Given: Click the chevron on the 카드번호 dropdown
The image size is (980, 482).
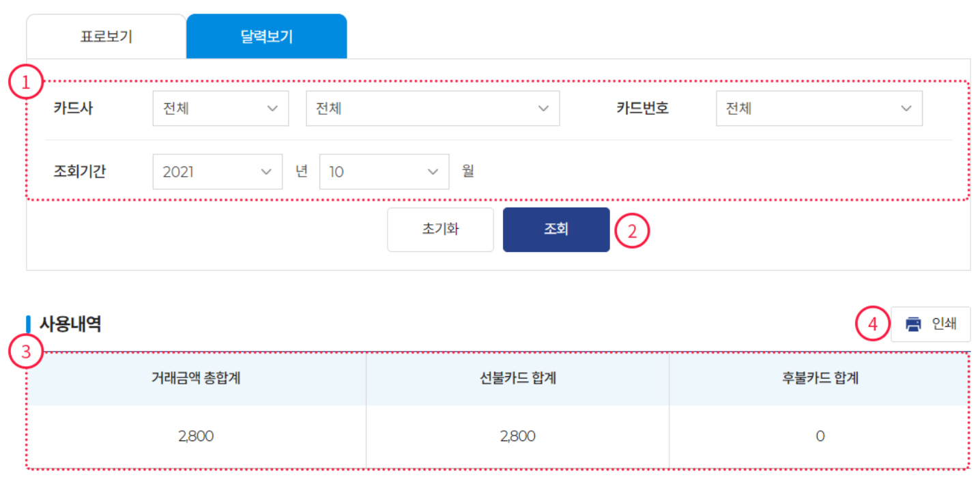Looking at the screenshot, I should pos(906,108).
